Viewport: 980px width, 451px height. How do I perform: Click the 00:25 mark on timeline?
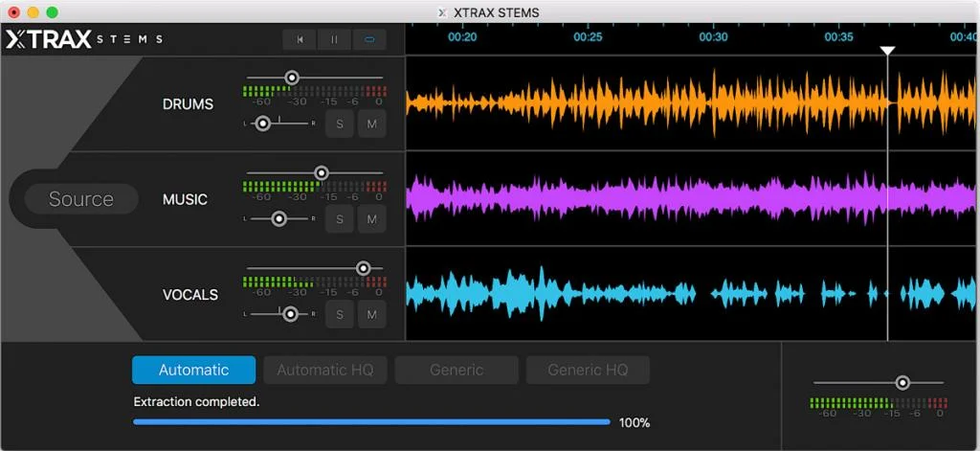589,37
